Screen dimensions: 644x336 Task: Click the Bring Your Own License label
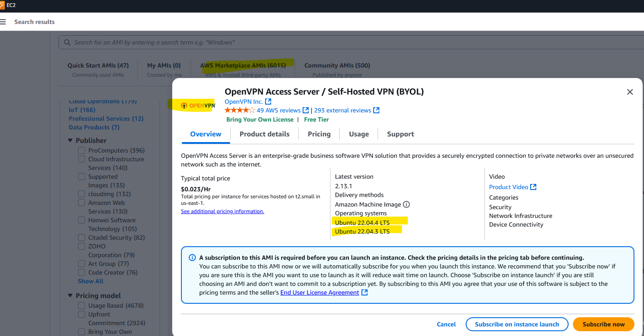[x=260, y=119]
